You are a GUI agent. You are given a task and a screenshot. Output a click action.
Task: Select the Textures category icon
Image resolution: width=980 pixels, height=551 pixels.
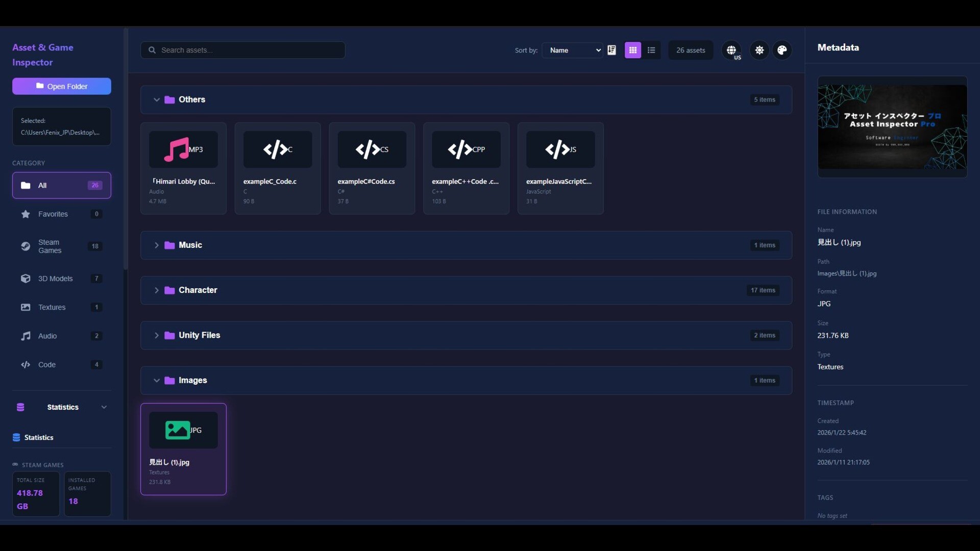[x=26, y=307]
